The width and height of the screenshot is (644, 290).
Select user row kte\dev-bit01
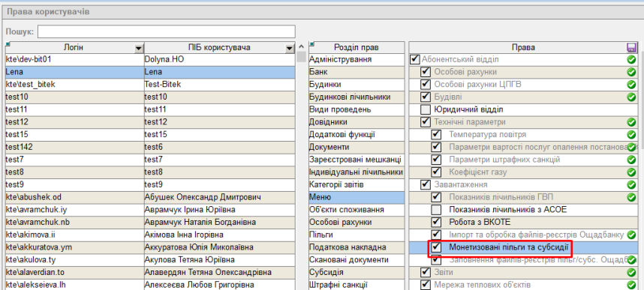tap(150, 59)
